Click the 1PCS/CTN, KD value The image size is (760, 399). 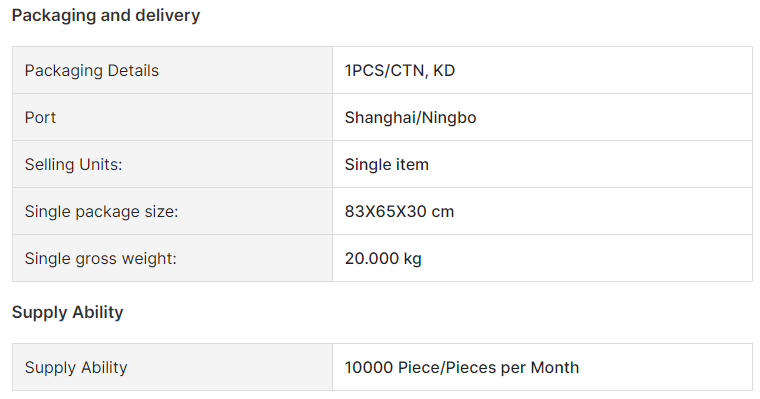tap(400, 70)
